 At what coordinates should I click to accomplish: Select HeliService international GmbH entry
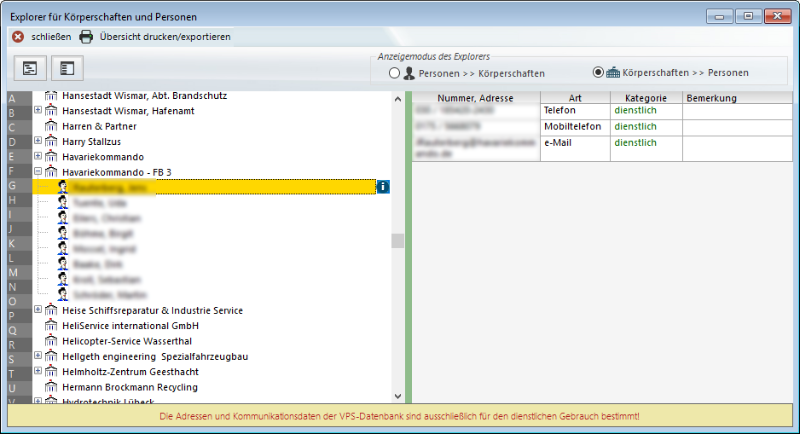click(131, 325)
